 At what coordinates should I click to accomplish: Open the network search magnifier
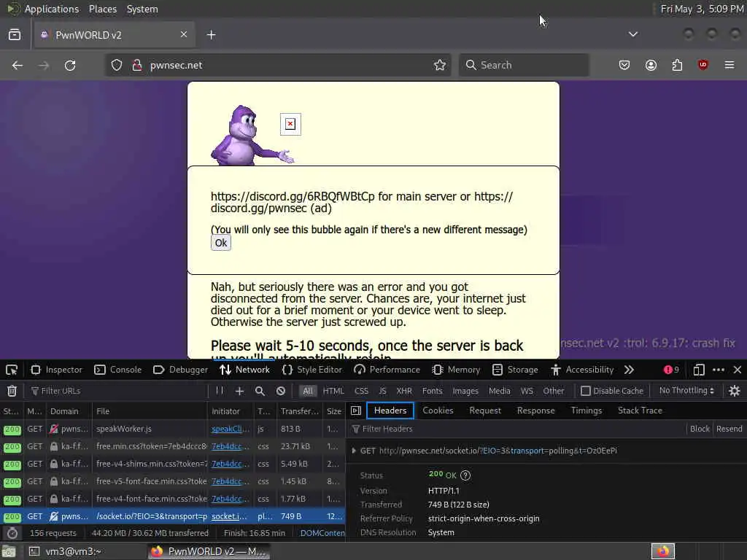click(x=260, y=391)
